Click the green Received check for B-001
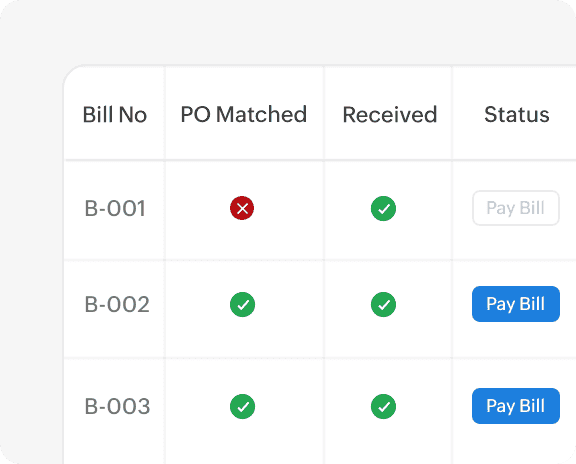This screenshot has height=464, width=576. [x=383, y=208]
